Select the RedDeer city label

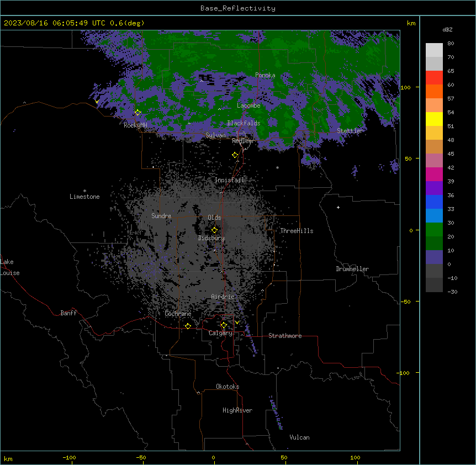[x=244, y=141]
